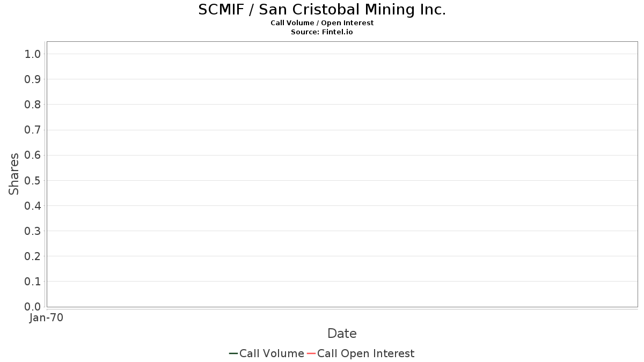644x362 pixels.
Task: Click the SCMIF / San Cristobal Mining title
Action: point(322,10)
